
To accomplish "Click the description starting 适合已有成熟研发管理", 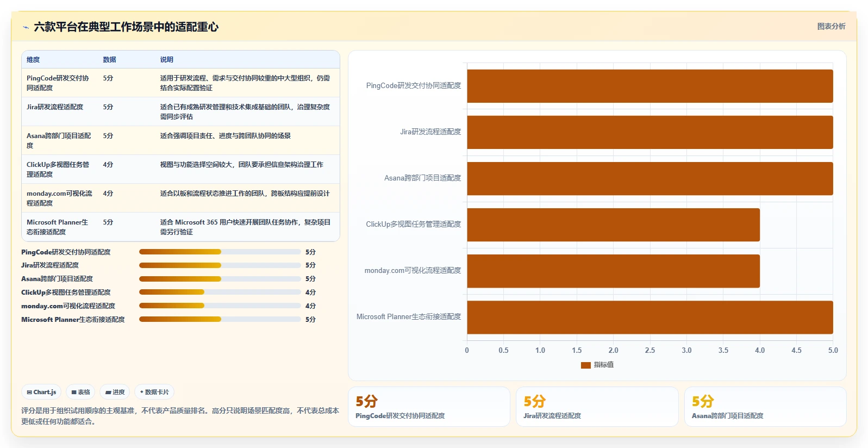I will (245, 111).
